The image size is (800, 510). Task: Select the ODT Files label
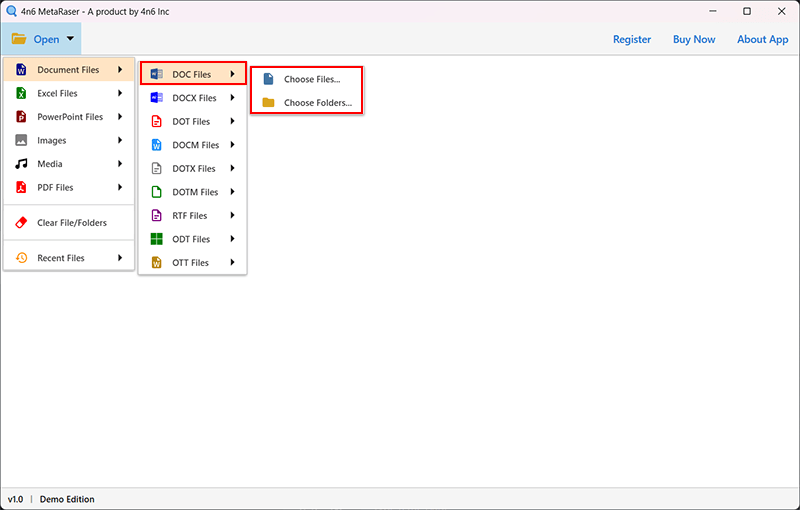pos(191,239)
